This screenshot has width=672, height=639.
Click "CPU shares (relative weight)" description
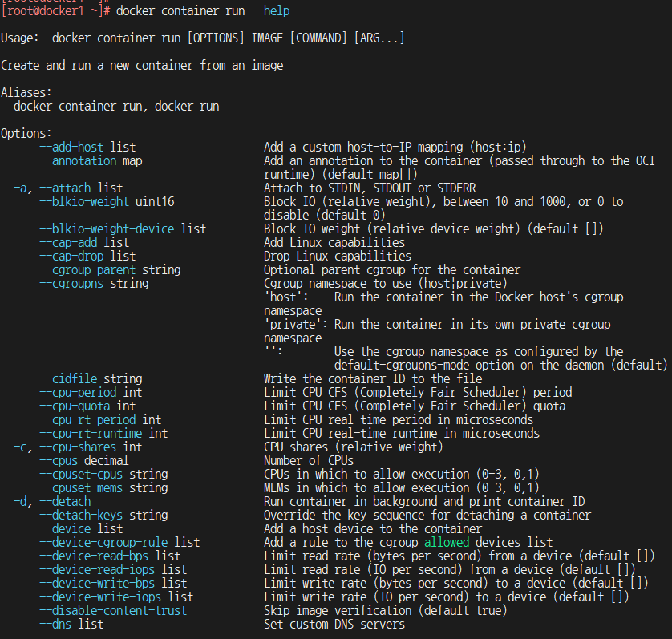(x=354, y=447)
